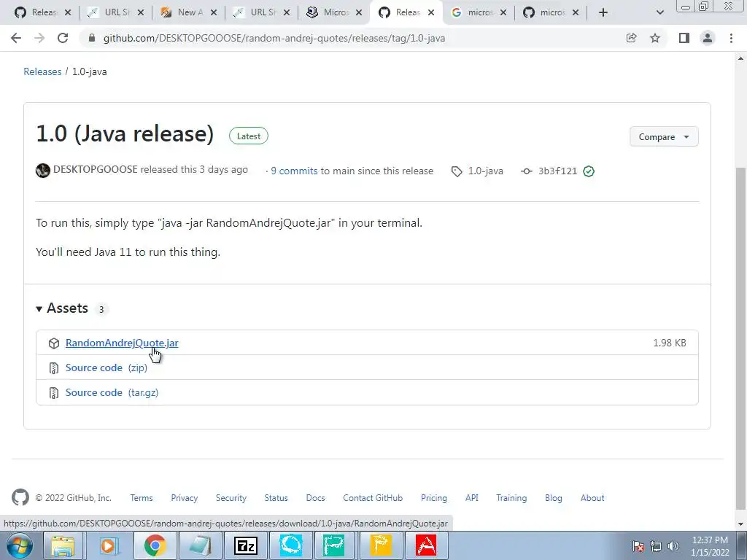
Task: Bookmark this page with the star icon
Action: [x=655, y=38]
